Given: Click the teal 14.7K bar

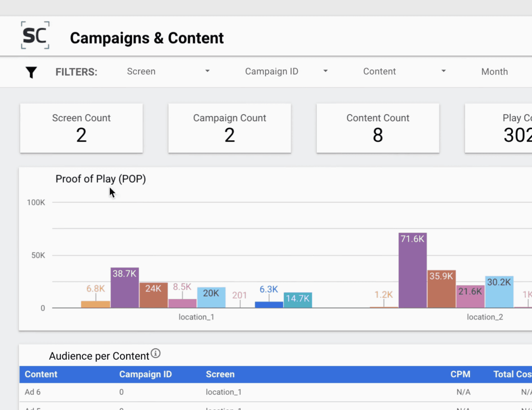Looking at the screenshot, I should 298,300.
